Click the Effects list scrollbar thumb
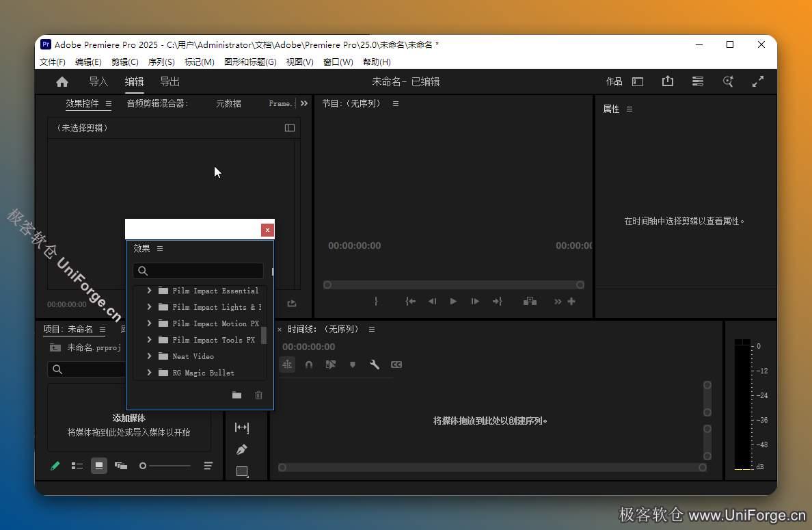The image size is (812, 530). pyautogui.click(x=264, y=335)
